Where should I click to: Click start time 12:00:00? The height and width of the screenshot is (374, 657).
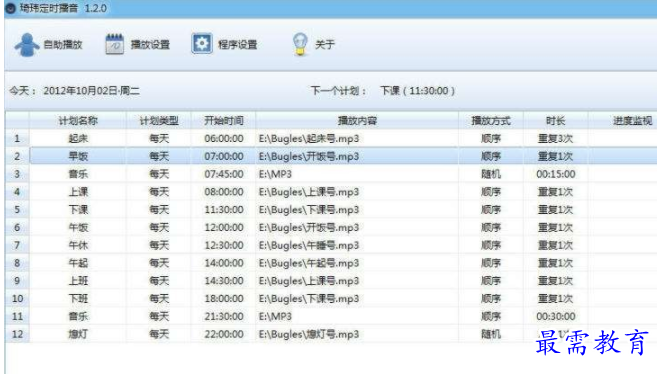pyautogui.click(x=224, y=227)
